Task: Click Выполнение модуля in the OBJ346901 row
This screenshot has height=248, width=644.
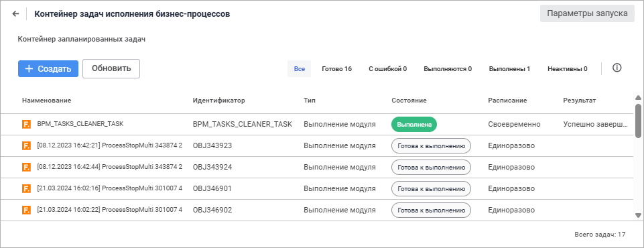Action: click(x=340, y=188)
